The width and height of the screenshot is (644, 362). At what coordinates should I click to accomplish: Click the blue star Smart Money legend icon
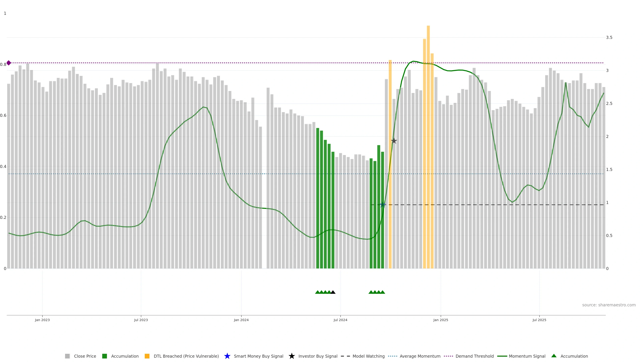pos(227,356)
